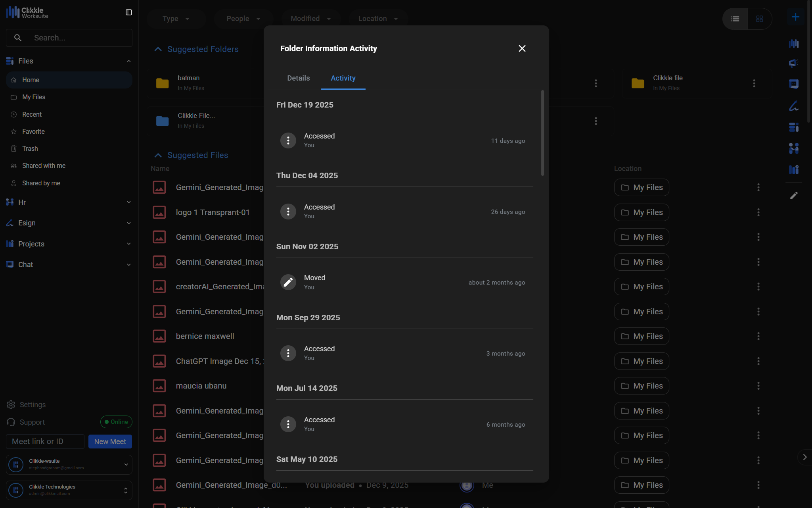
Task: Open the Trash folder in sidebar
Action: (30, 148)
